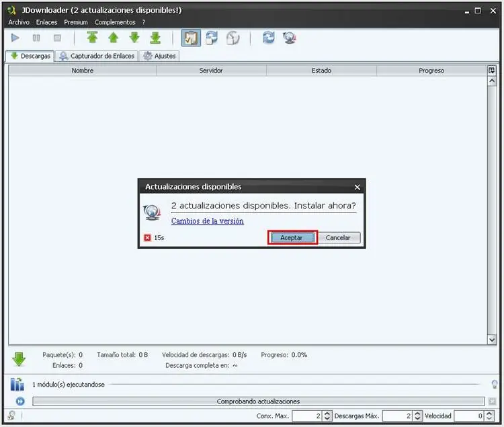This screenshot has width=504, height=427.
Task: Click '1 módulo(s) ejecutandose' text
Action: pos(69,385)
